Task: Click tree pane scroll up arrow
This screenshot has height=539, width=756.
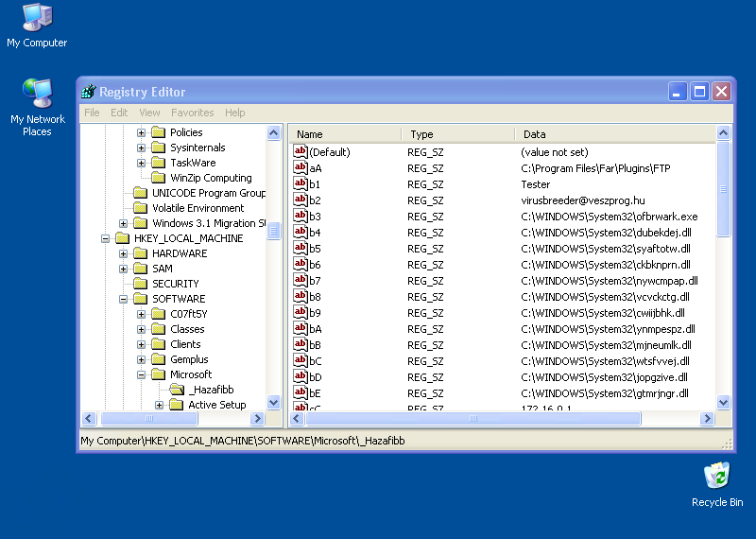Action: 274,132
